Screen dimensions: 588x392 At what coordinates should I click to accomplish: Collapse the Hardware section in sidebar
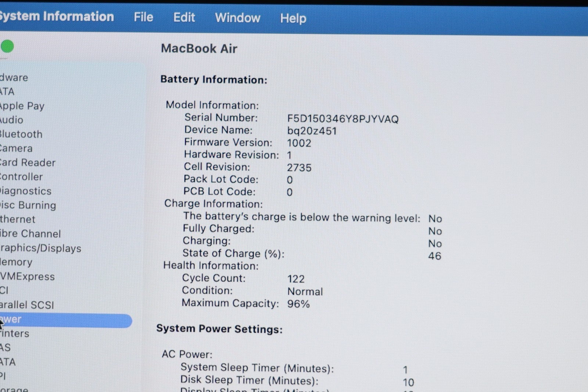[x=14, y=78]
